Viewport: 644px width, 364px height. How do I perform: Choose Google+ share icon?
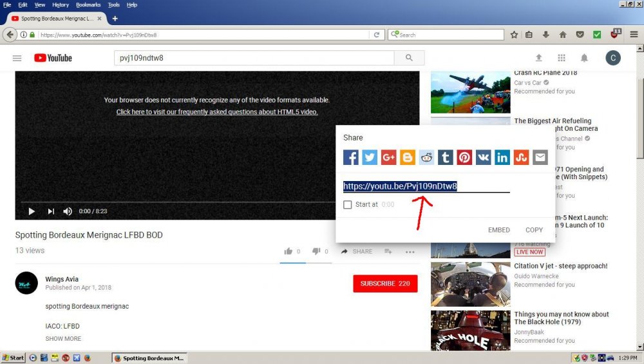[388, 157]
